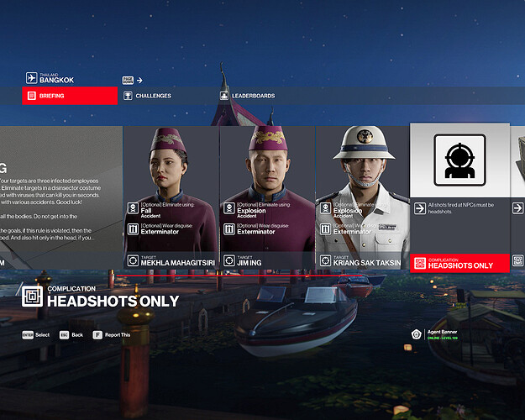This screenshot has width=525, height=420.
Task: Click the Report This prompt
Action: (x=112, y=335)
